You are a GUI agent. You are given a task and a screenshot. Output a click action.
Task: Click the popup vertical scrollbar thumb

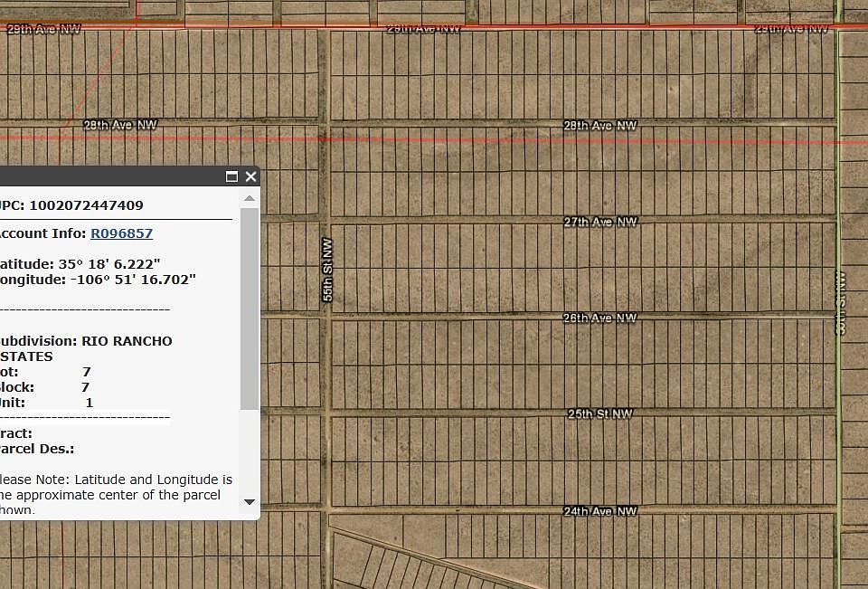tap(250, 309)
